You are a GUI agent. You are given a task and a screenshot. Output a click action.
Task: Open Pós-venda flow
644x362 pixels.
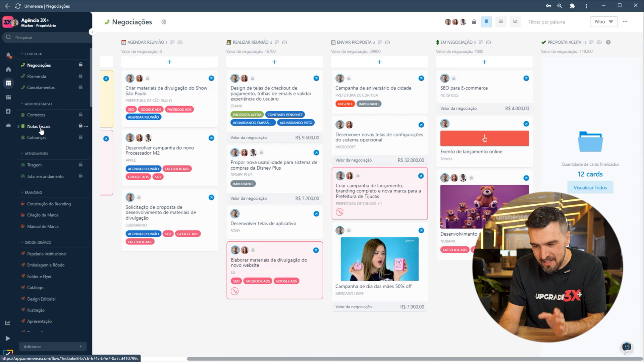(x=37, y=76)
